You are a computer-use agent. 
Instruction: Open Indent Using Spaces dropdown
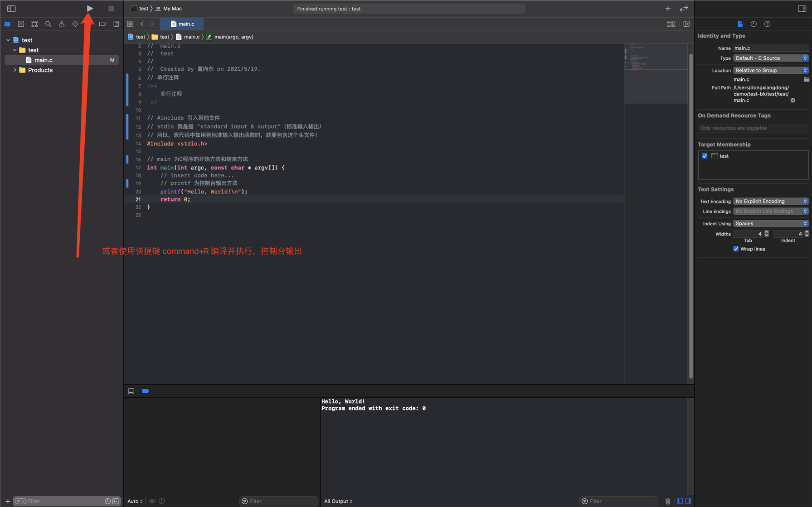point(771,223)
